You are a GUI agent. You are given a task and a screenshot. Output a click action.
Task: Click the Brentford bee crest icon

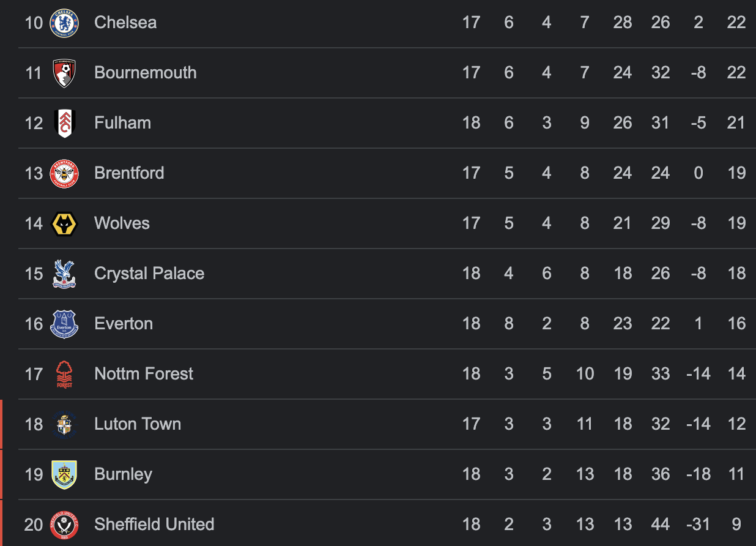(x=64, y=173)
